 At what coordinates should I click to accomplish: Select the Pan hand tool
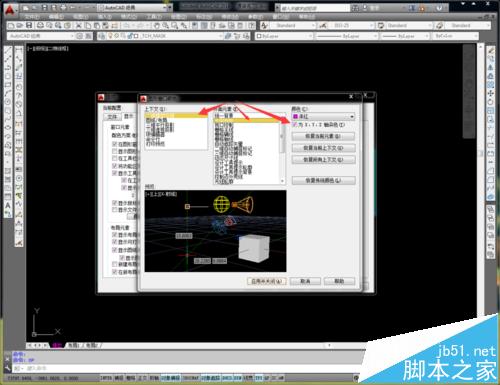coord(157,25)
